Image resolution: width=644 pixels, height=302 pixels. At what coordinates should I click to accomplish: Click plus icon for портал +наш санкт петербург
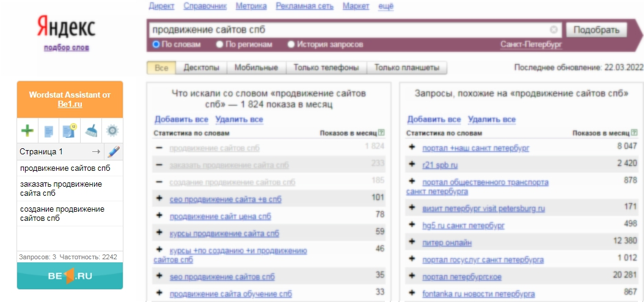pos(412,147)
